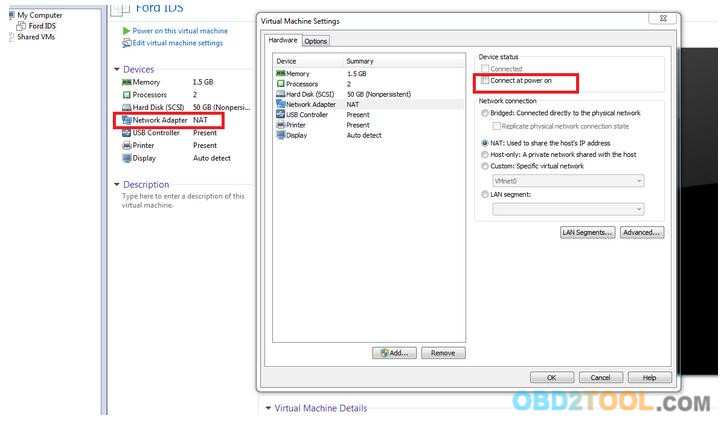This screenshot has height=423, width=726.
Task: Enable Connect at power on checkbox
Action: point(485,81)
